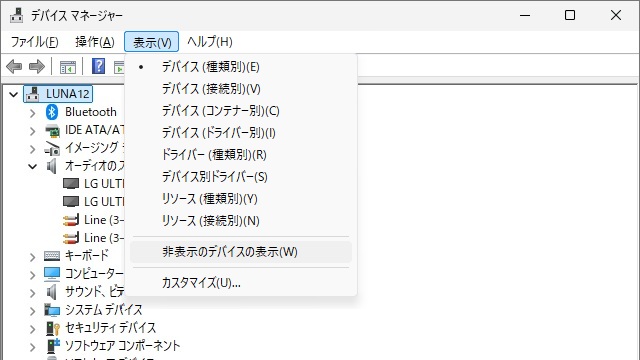
Task: Click the first Line (3- audio jack icon
Action: [71, 220]
